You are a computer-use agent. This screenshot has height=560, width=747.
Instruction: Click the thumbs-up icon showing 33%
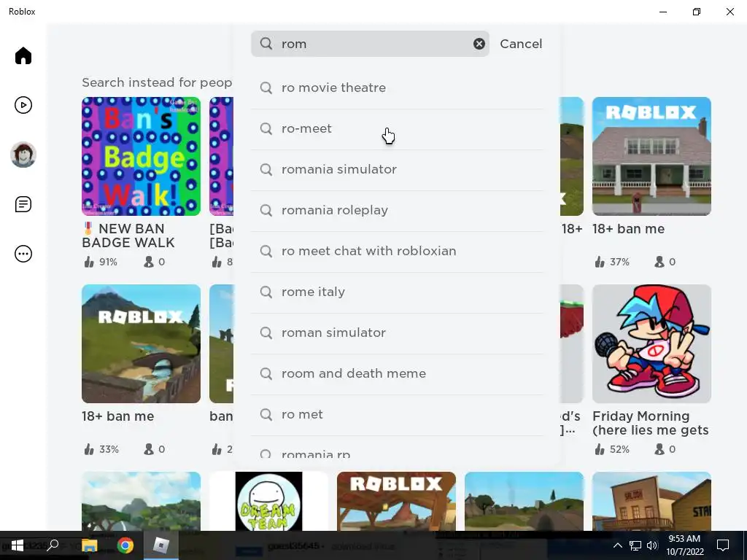click(89, 449)
